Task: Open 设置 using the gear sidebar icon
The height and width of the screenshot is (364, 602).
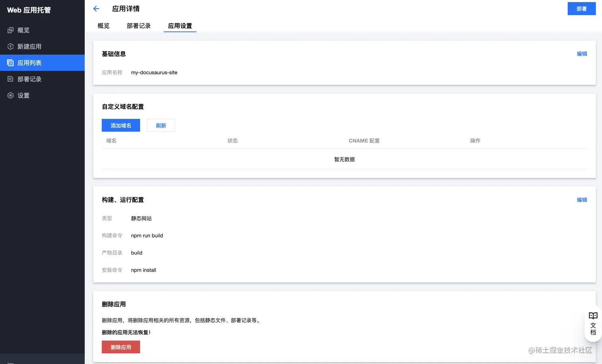Action: pyautogui.click(x=10, y=95)
